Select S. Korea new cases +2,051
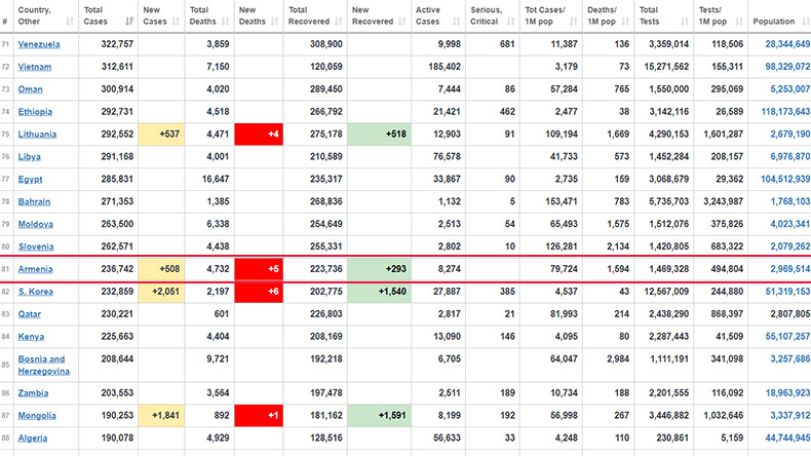The width and height of the screenshot is (811, 456). 161,292
